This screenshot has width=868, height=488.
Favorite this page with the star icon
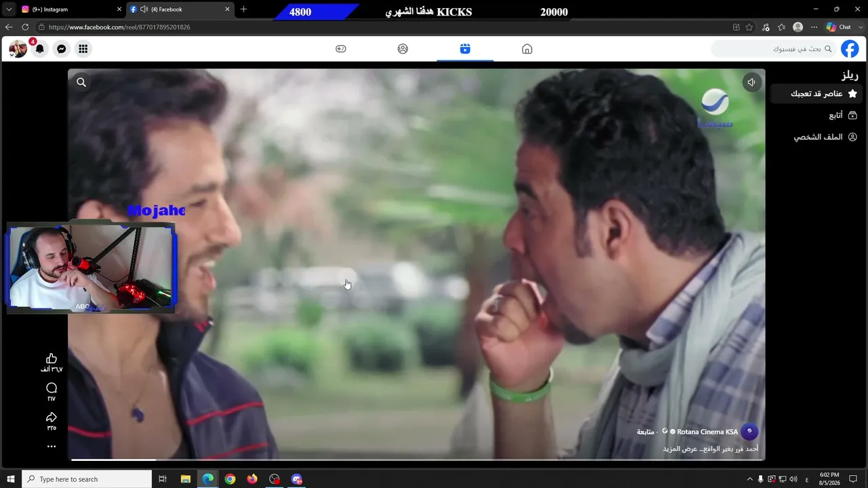tap(749, 27)
